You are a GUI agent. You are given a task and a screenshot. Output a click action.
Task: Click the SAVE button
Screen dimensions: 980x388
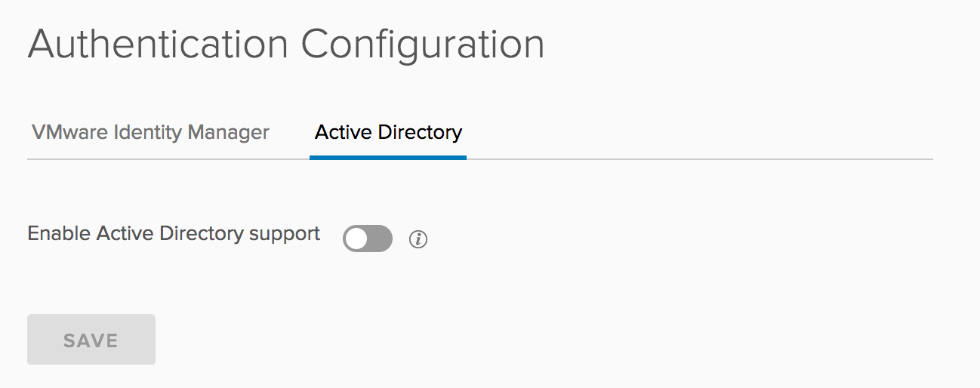(91, 340)
